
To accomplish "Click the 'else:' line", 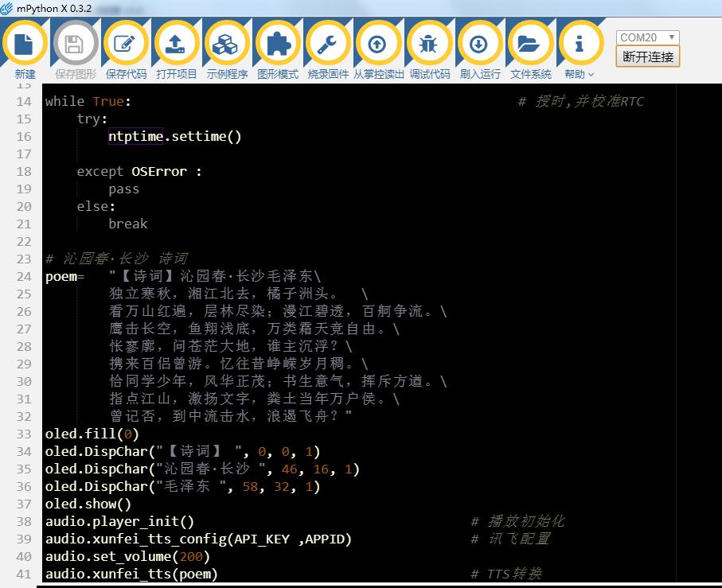I will tap(96, 207).
